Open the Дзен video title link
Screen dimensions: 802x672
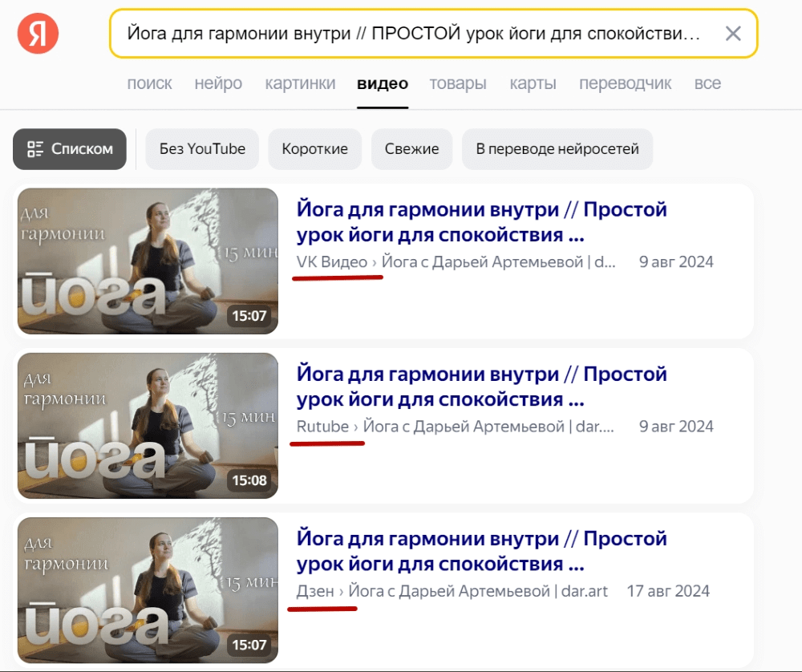pyautogui.click(x=481, y=551)
